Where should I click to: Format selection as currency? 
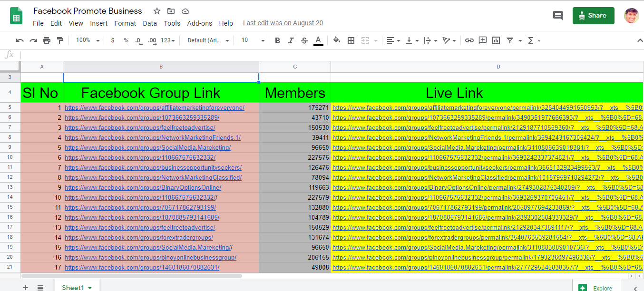click(113, 40)
